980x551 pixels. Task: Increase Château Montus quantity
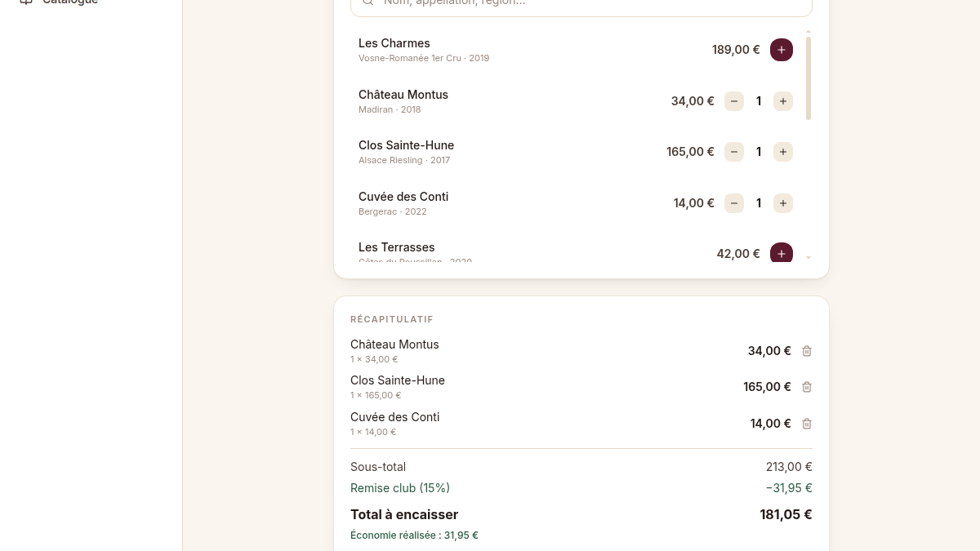pyautogui.click(x=783, y=101)
